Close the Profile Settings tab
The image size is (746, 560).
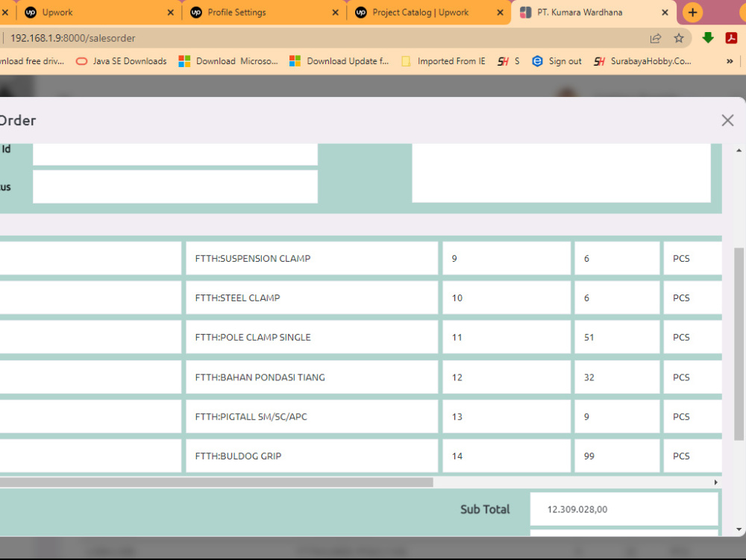(336, 13)
